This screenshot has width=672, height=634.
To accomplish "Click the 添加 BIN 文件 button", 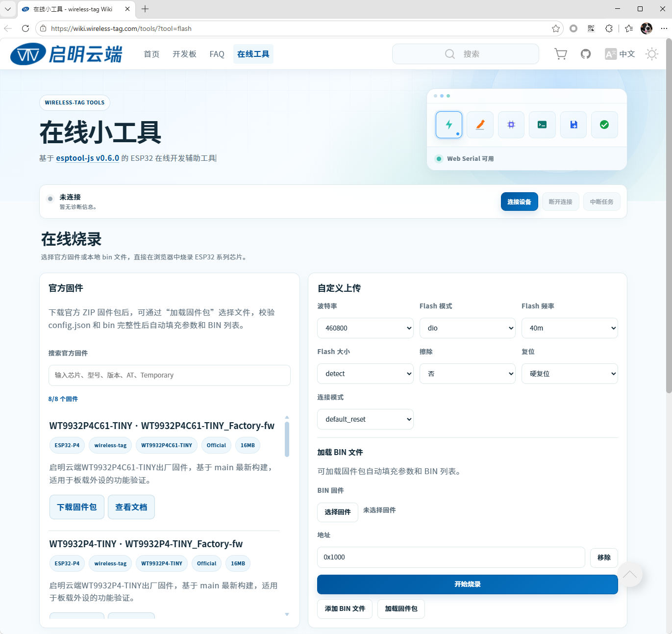I will click(345, 609).
